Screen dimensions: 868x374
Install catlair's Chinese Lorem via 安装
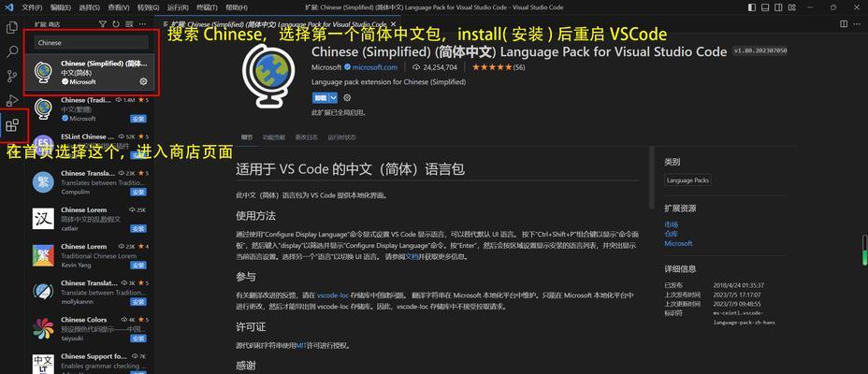[137, 228]
